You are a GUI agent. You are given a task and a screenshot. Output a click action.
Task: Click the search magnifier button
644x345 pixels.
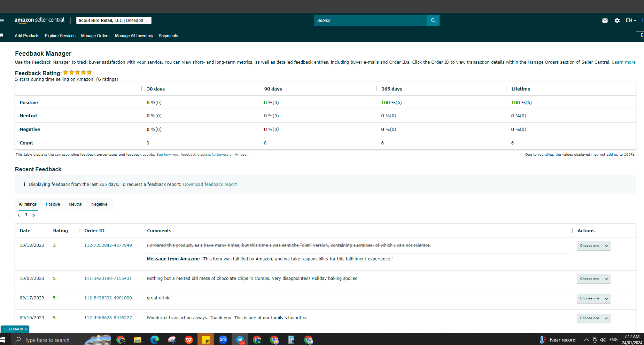(x=433, y=21)
